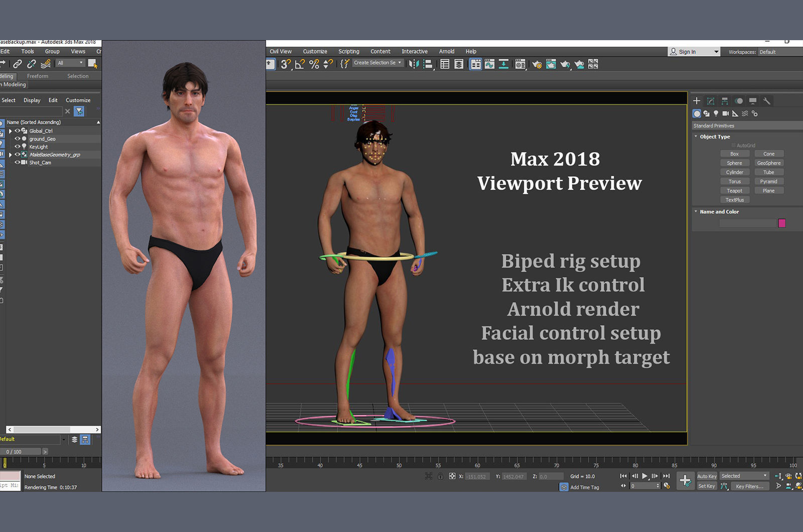
Task: Toggle 3D Snaps in the toolbar
Action: 286,64
